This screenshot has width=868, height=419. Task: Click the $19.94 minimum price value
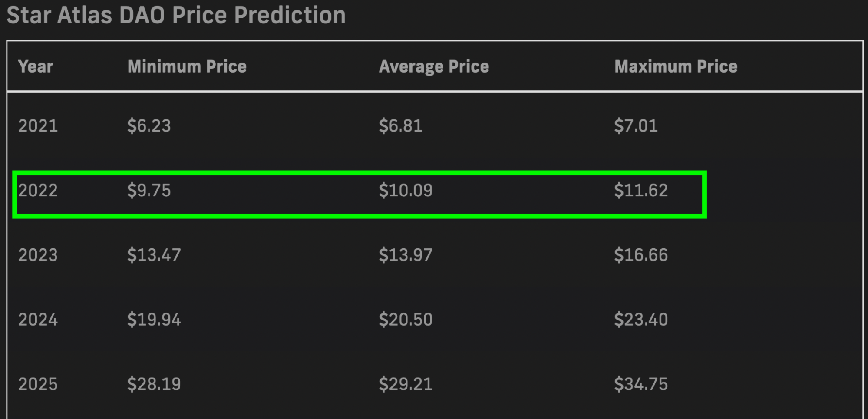[154, 320]
